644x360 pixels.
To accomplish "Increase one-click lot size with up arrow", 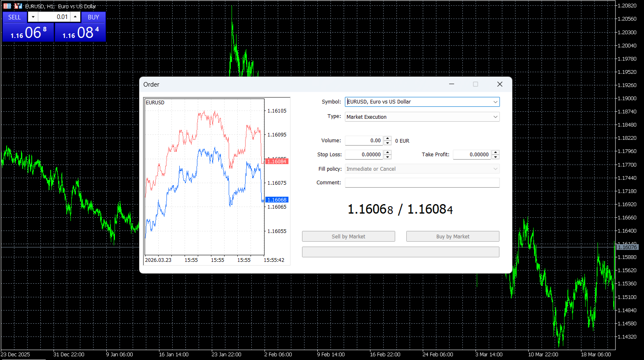I will pos(75,17).
